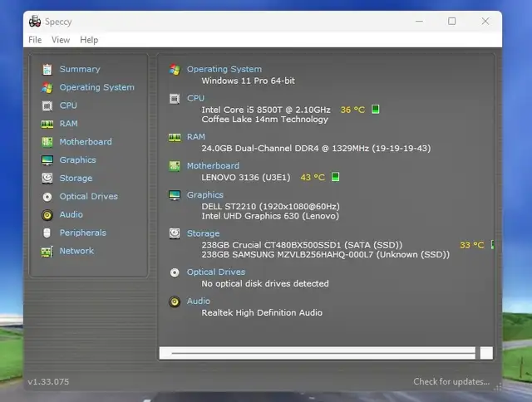Click the Audio speaker icon in summary panel
The image size is (532, 402).
point(175,301)
